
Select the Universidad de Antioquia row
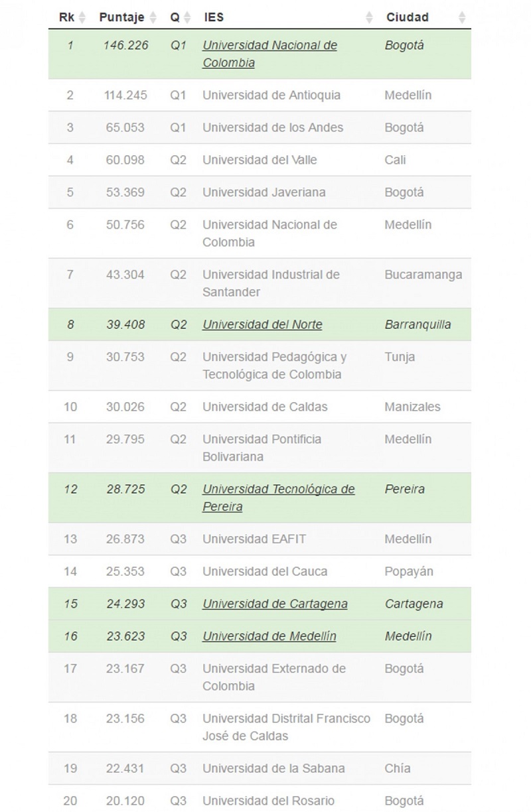coord(271,95)
